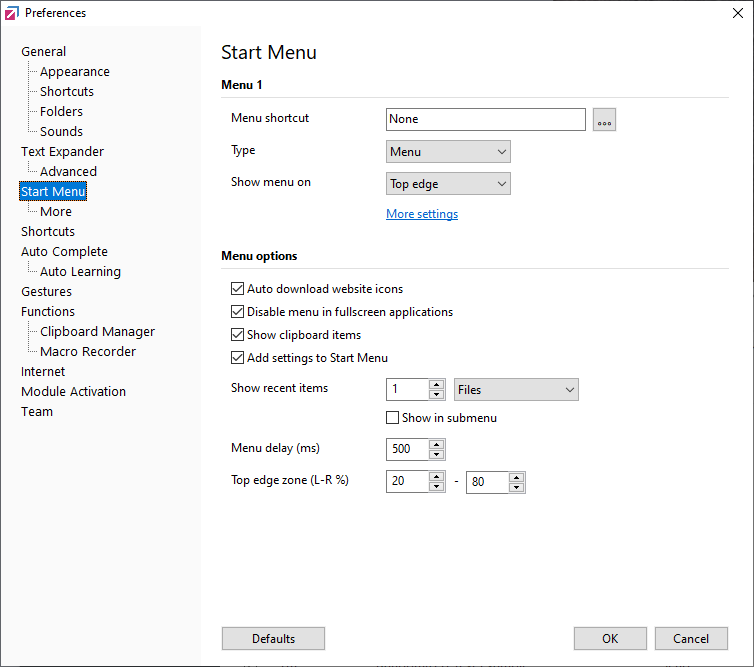Expand the Show menu on dropdown

pyautogui.click(x=448, y=184)
